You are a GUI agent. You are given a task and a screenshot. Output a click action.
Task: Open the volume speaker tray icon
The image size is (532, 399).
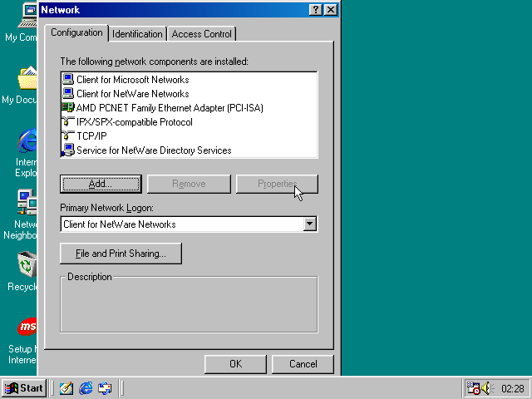click(x=487, y=388)
